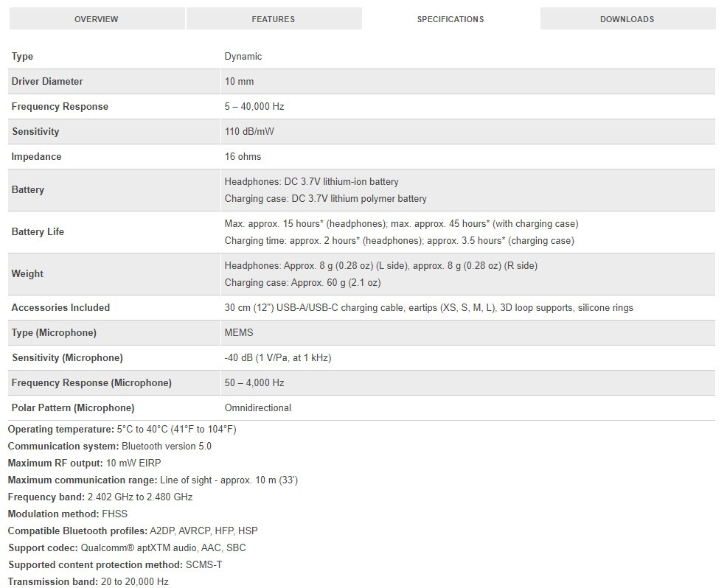Viewport: 727px width, 588px height.
Task: Click the Battery row label
Action: click(28, 189)
